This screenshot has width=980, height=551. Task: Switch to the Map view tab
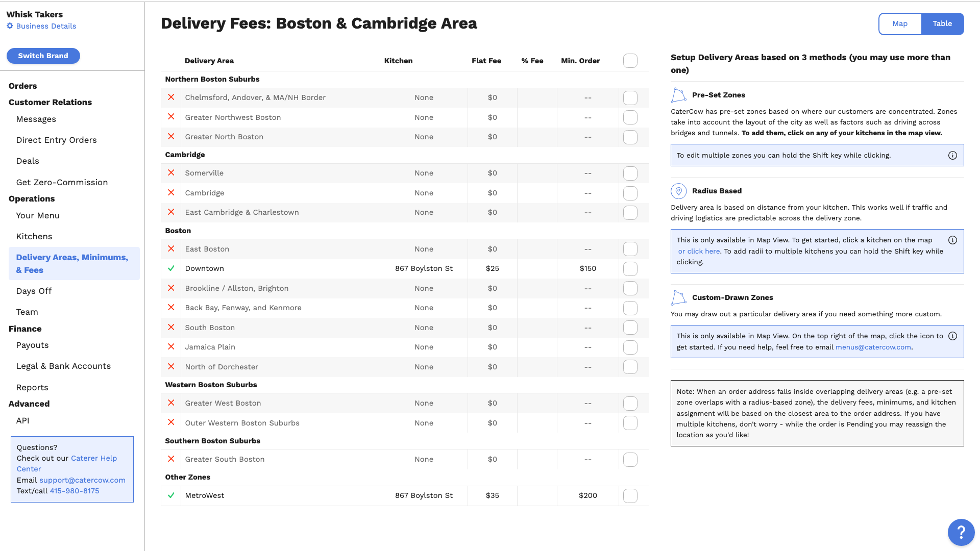click(x=900, y=24)
